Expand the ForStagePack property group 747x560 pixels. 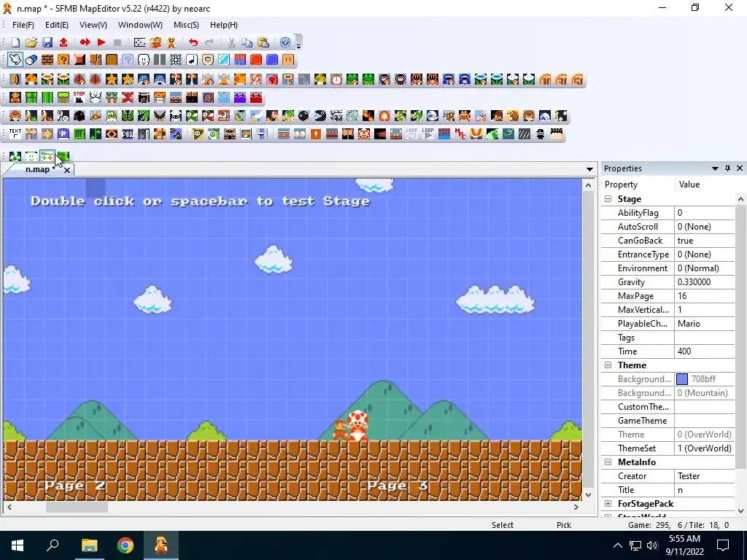(608, 503)
